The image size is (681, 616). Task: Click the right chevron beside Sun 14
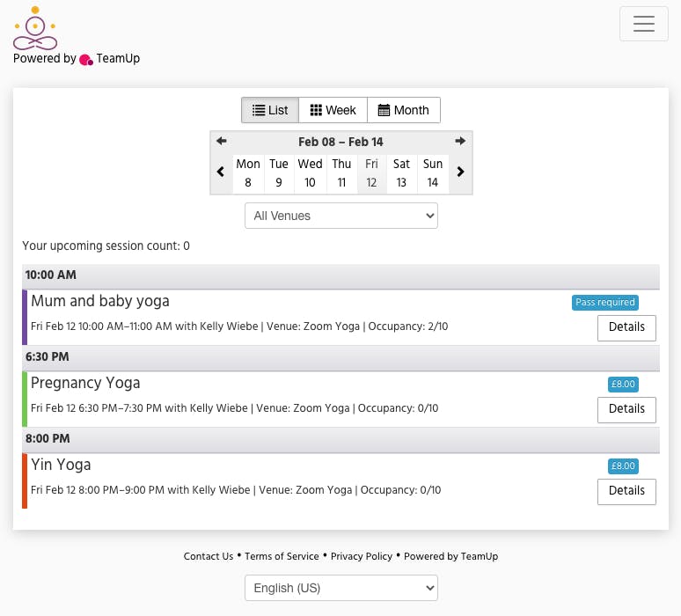click(460, 172)
